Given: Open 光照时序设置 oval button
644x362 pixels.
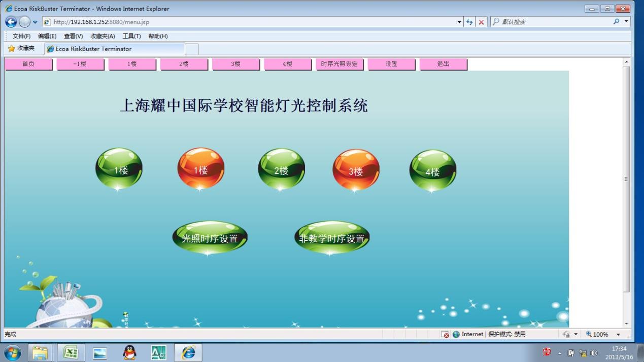Looking at the screenshot, I should tap(210, 238).
